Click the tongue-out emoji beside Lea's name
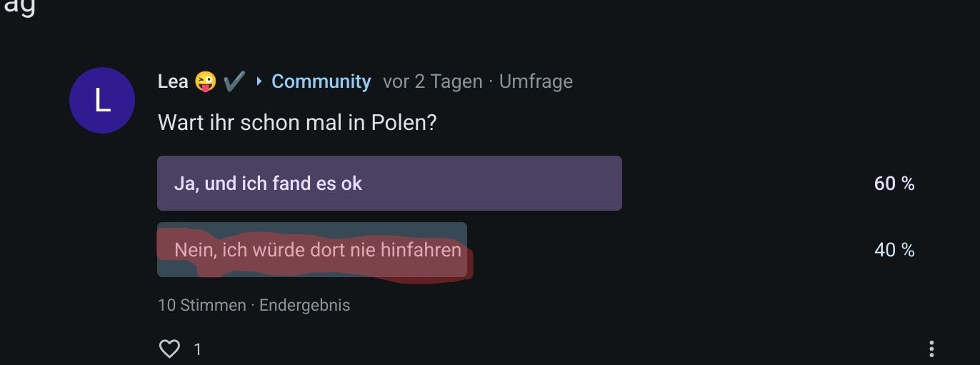Image resolution: width=980 pixels, height=365 pixels. (205, 81)
